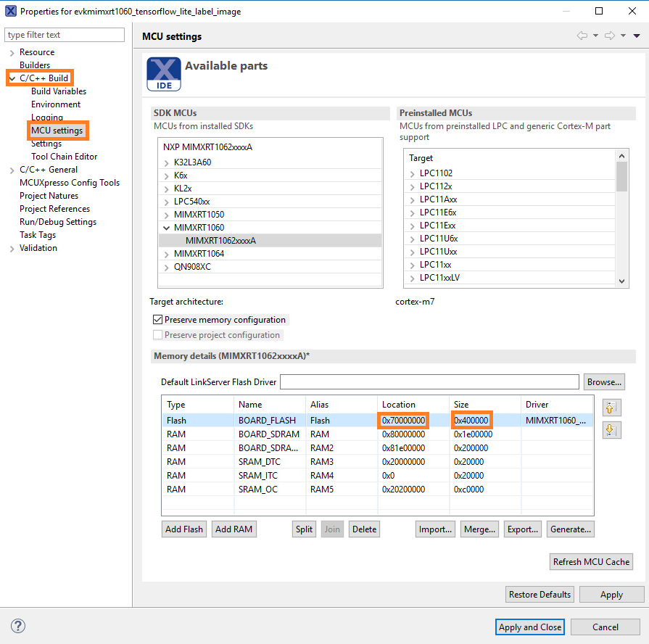
Task: Select MIMXRT1062xxxxA part
Action: [221, 241]
